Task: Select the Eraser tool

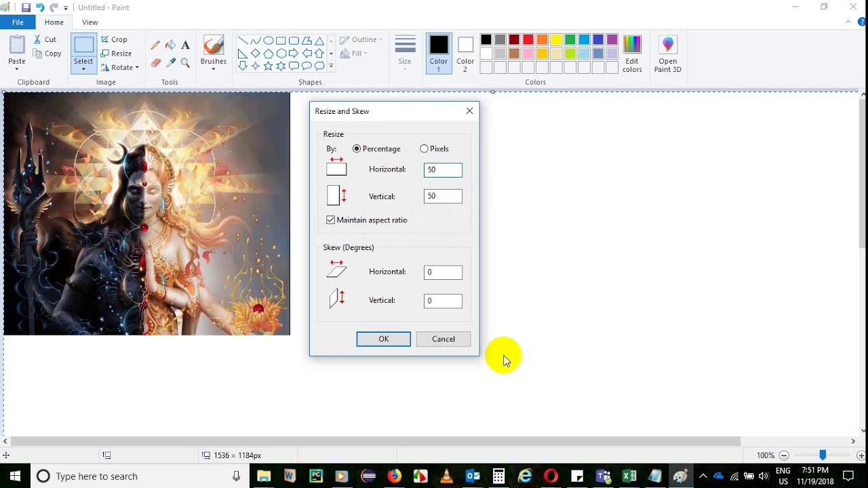Action: click(155, 63)
